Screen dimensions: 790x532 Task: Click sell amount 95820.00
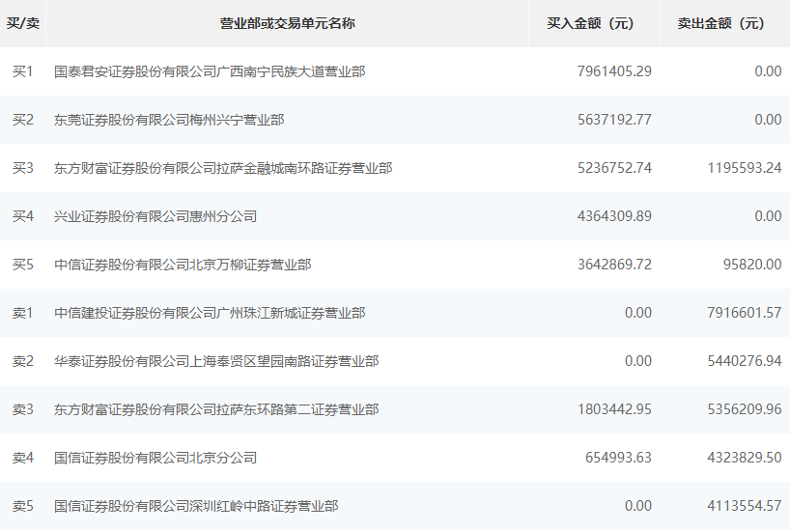point(752,265)
